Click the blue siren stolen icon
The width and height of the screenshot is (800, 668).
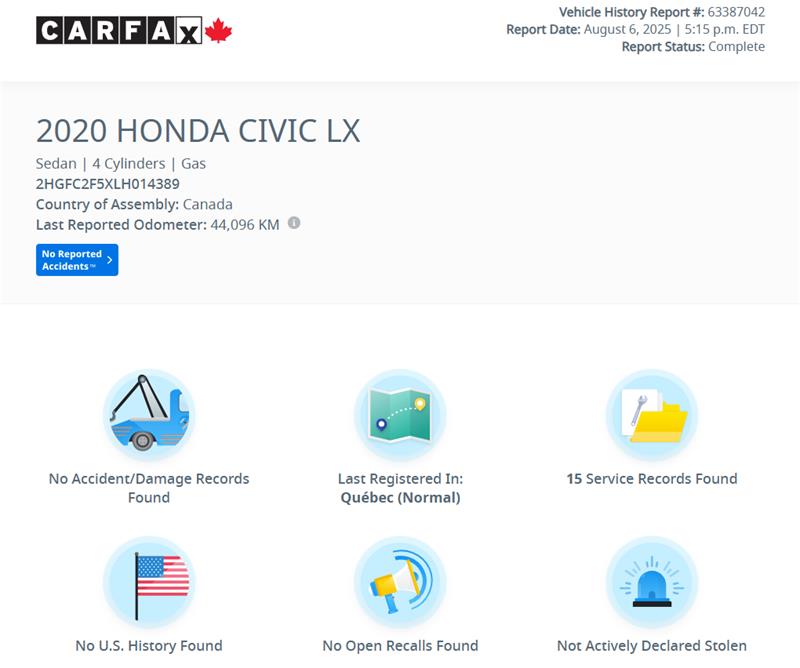pos(652,582)
